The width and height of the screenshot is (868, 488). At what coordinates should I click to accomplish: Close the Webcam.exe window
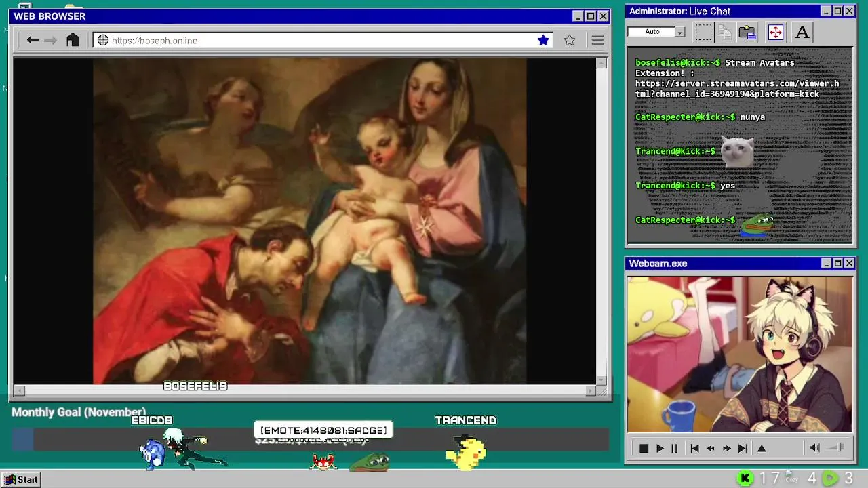pyautogui.click(x=849, y=263)
